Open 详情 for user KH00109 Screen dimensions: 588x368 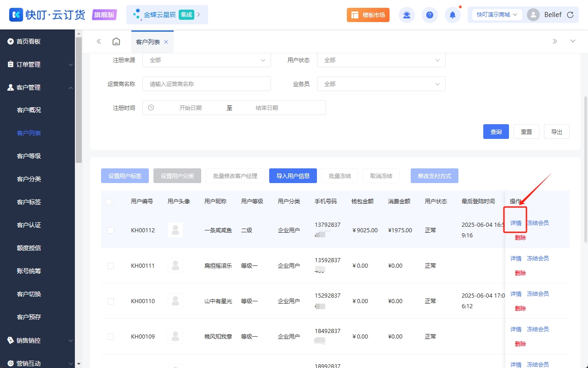[x=516, y=329]
